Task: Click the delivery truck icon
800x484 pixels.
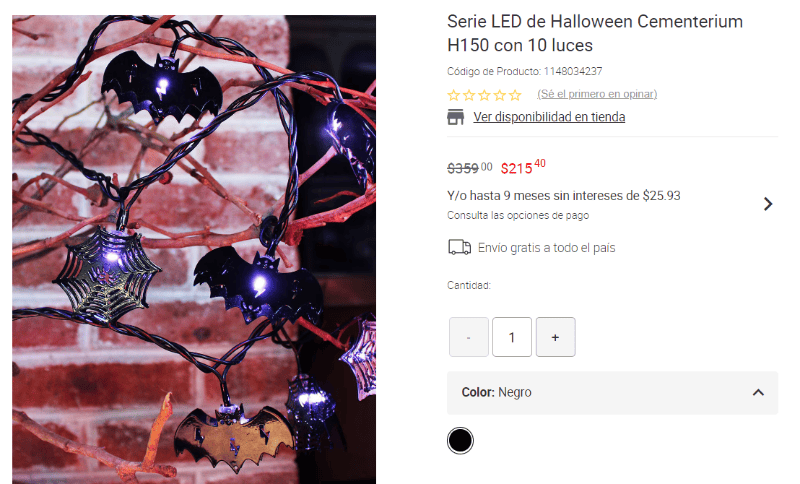Action: click(459, 247)
